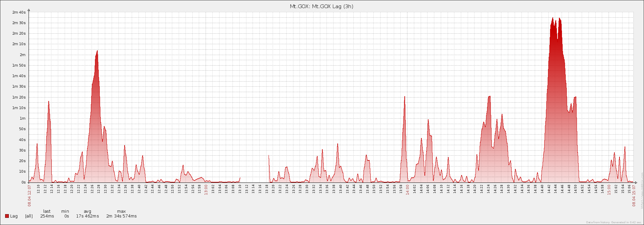This screenshot has width=644, height=225.
Task: Click the red "13:00" hour label
Action: tap(206, 190)
